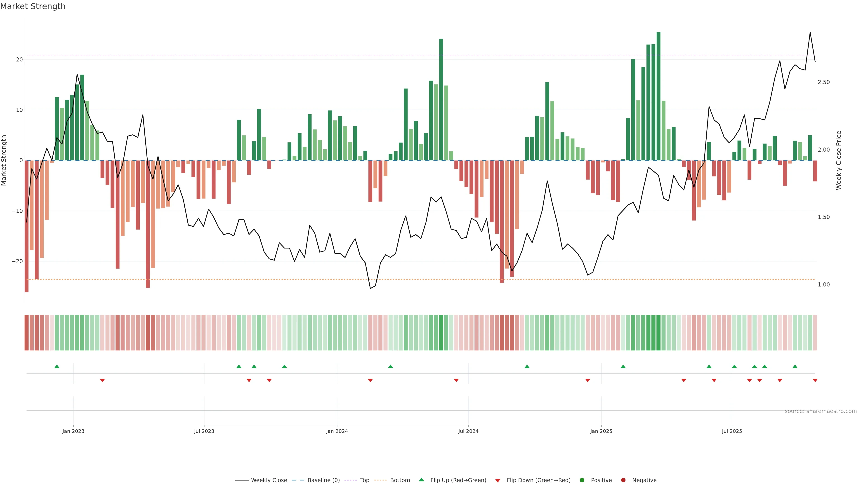The width and height of the screenshot is (868, 488).
Task: Click leftmost dark red heatmap cell
Action: pyautogui.click(x=26, y=333)
